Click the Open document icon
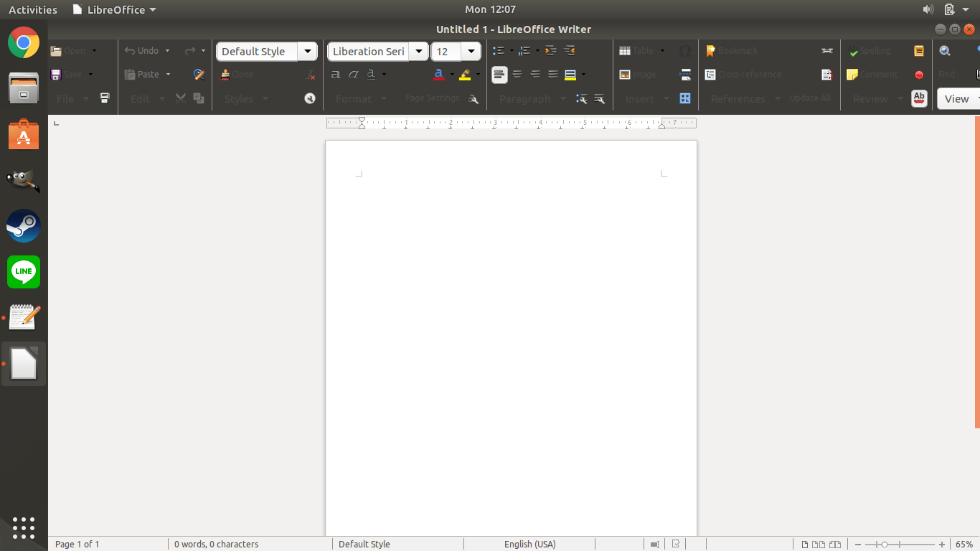 pos(56,51)
